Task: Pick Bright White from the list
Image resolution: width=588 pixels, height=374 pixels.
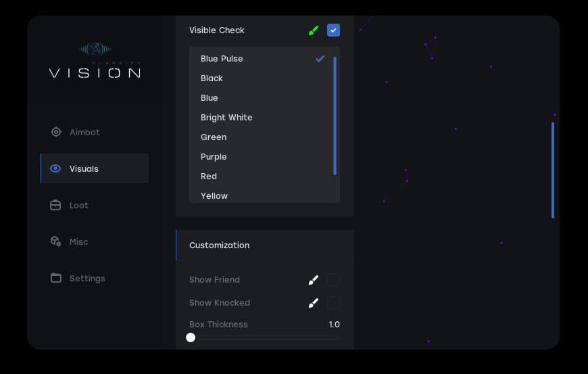Action: coord(261,118)
